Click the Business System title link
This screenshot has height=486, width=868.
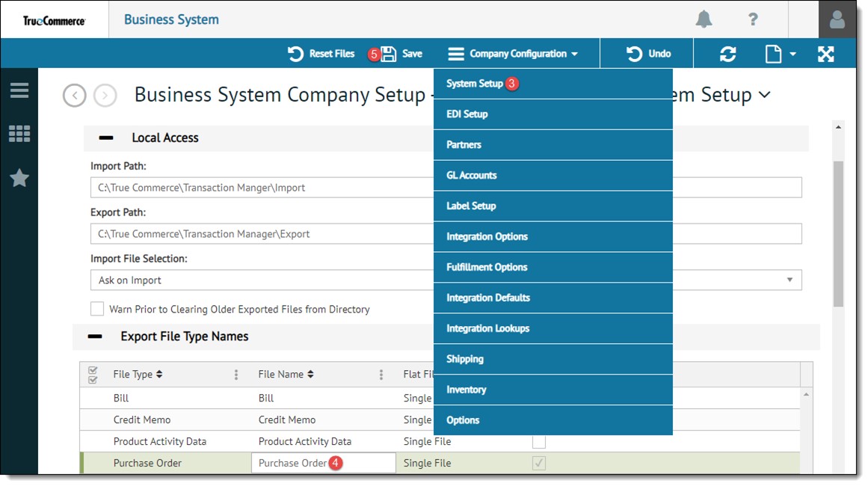click(x=171, y=19)
